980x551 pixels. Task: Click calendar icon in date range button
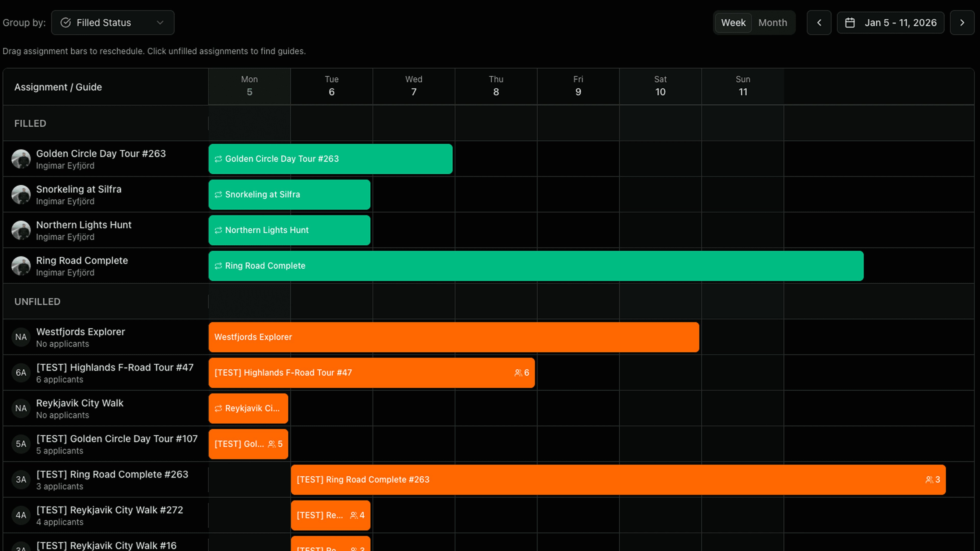[x=850, y=23]
